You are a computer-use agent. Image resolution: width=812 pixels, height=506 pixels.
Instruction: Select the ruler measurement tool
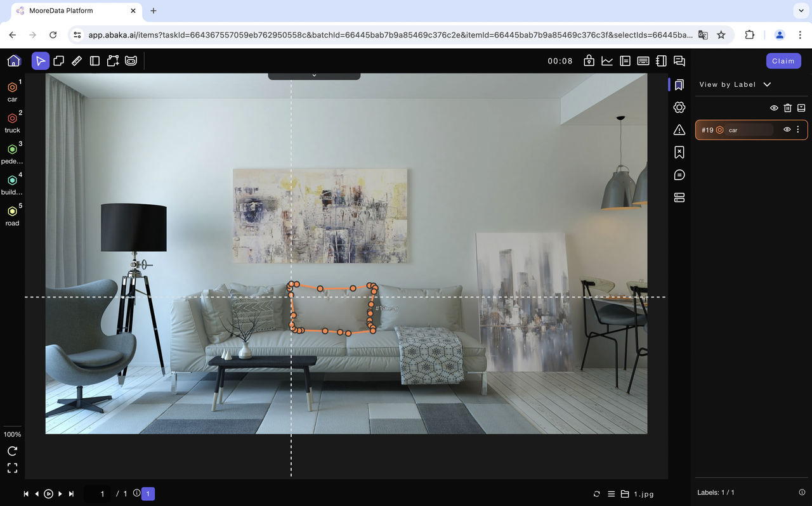click(x=76, y=61)
